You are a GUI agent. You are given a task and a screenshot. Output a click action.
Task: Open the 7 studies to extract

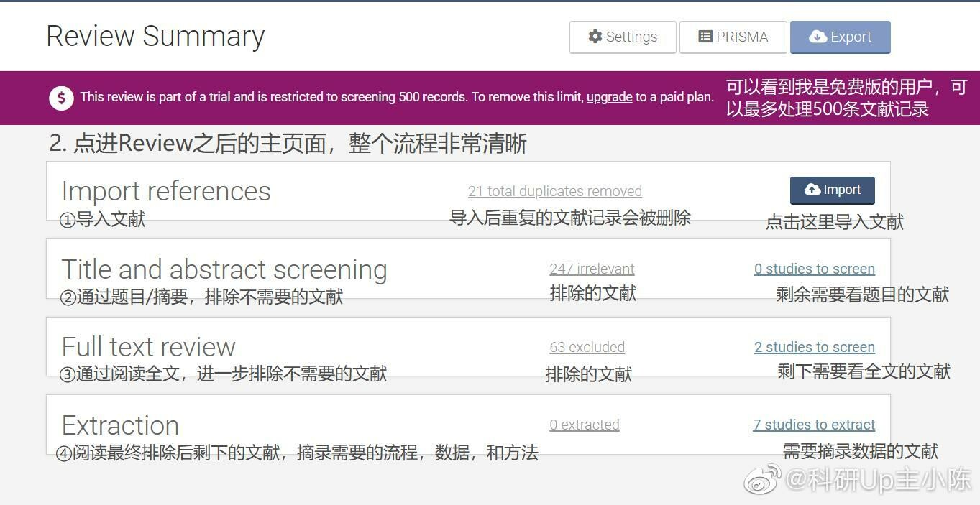click(814, 425)
